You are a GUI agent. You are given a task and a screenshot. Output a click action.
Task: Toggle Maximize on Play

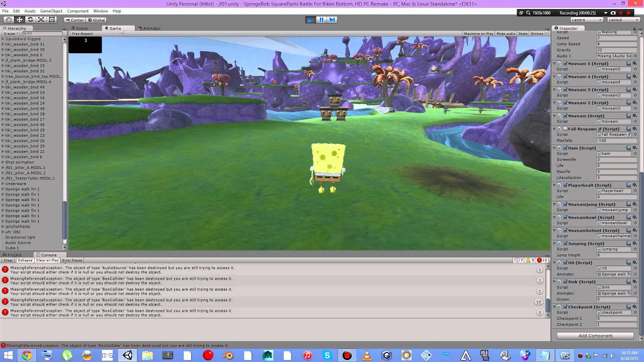478,34
